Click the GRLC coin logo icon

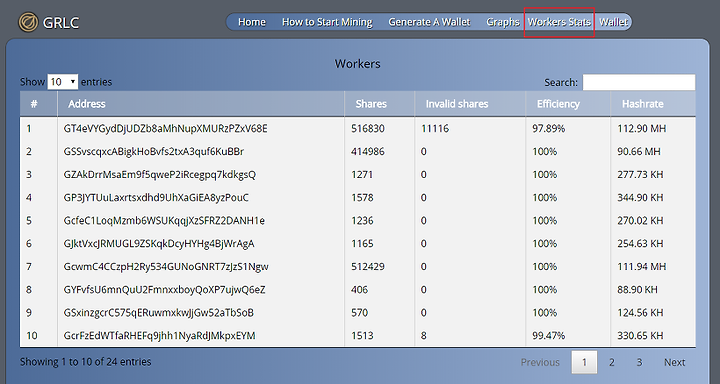coord(28,22)
